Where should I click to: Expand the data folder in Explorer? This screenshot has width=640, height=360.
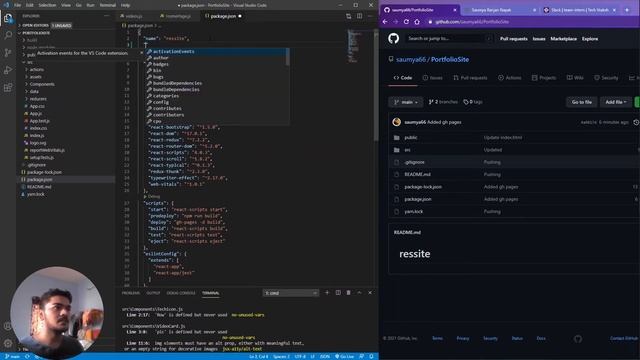(x=34, y=91)
